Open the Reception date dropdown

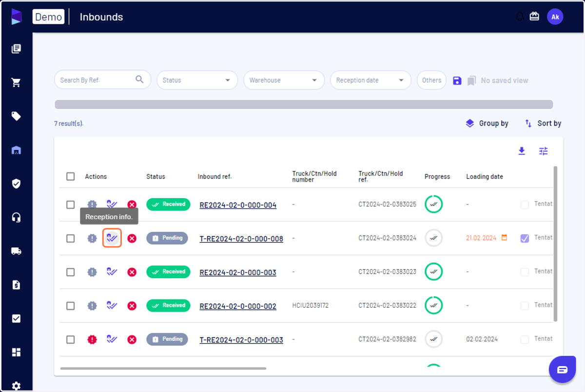(370, 80)
